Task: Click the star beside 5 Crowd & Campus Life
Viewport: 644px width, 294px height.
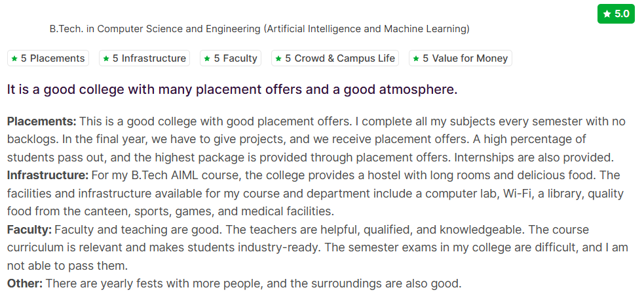Action: (278, 58)
